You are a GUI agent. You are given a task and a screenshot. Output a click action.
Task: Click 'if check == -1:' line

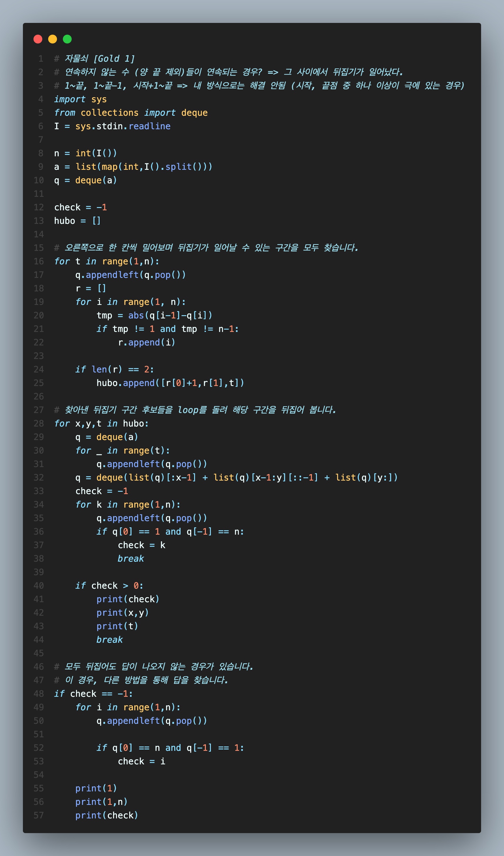(x=93, y=694)
